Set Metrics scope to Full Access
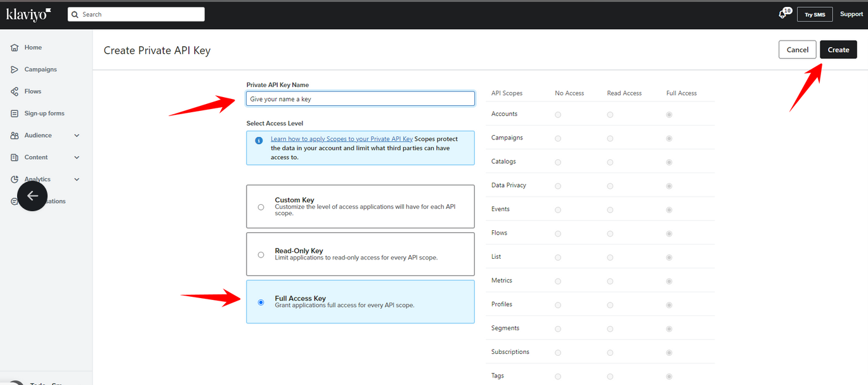The width and height of the screenshot is (868, 385). (670, 281)
